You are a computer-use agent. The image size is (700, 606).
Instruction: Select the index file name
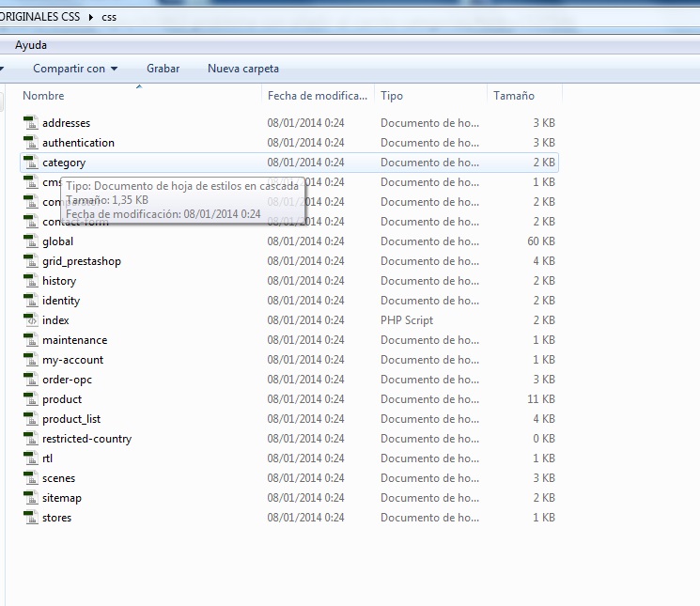[55, 320]
